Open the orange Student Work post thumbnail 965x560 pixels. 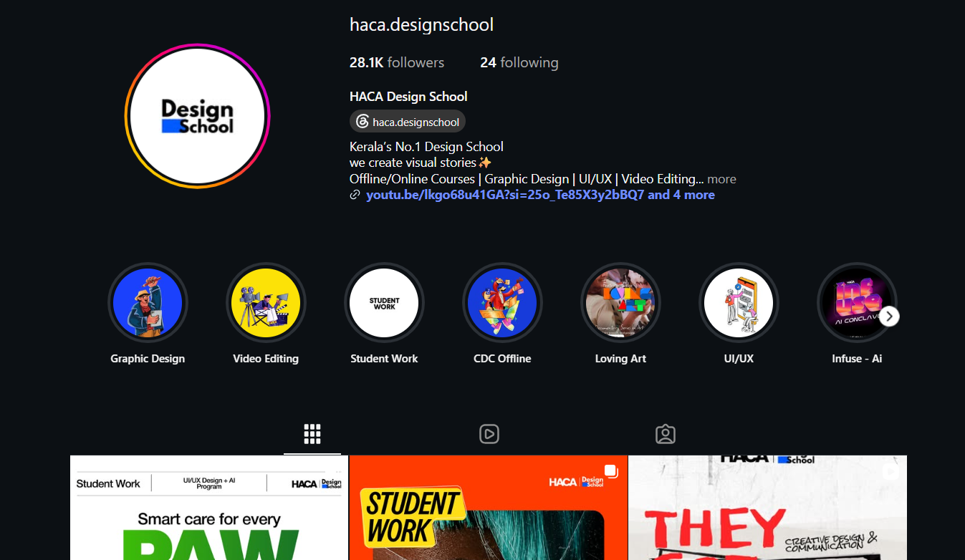(489, 508)
